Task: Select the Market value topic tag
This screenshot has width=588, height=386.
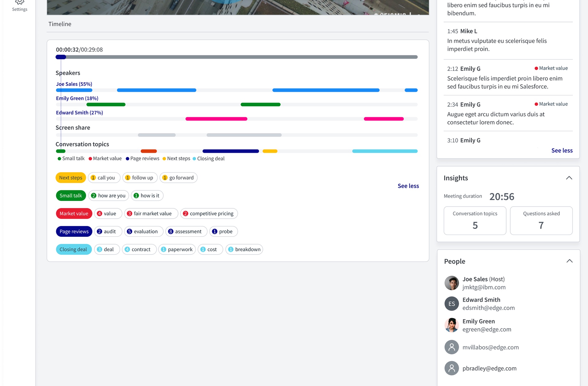Action: click(x=74, y=214)
